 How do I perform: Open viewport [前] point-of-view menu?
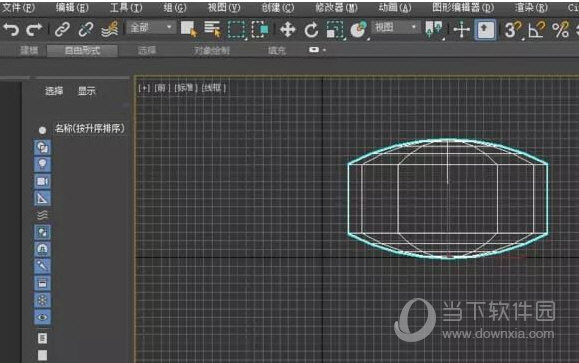click(x=161, y=88)
